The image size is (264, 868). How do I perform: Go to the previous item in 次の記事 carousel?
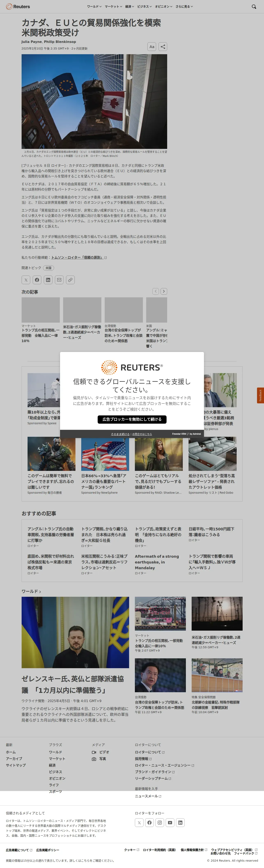pyautogui.click(x=156, y=291)
